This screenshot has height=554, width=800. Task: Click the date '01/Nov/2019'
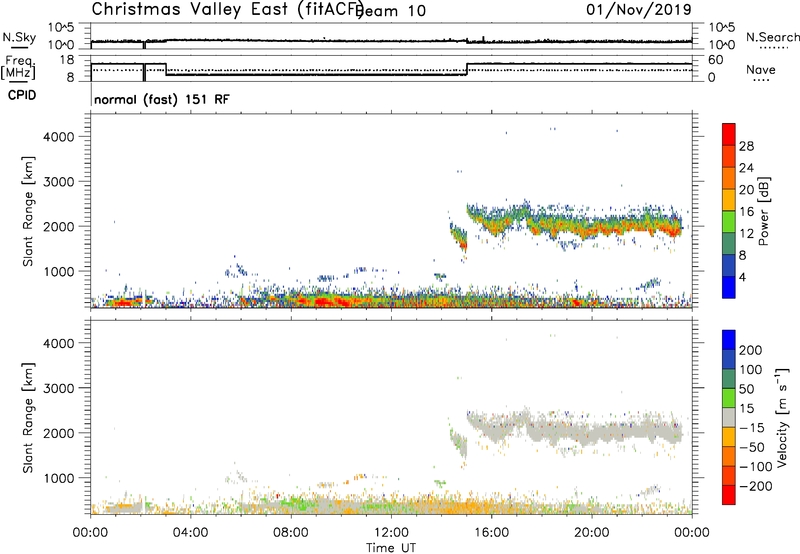[639, 9]
